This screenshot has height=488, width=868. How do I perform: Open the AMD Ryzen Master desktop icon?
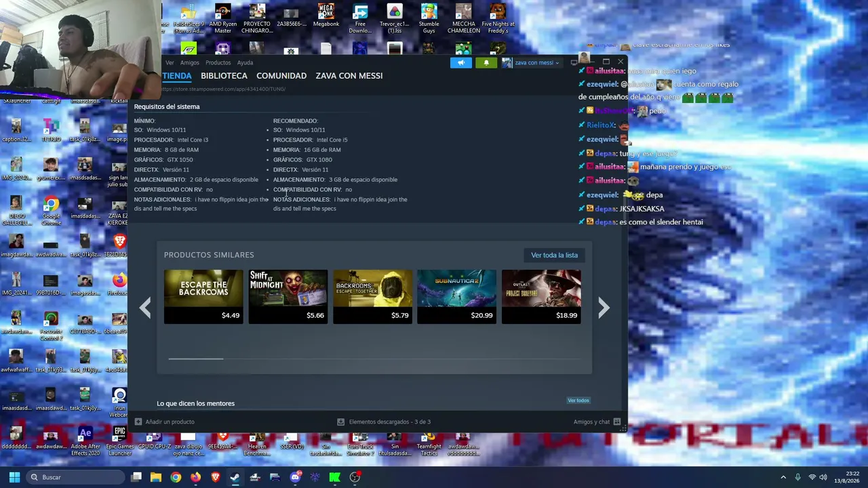pos(222,19)
